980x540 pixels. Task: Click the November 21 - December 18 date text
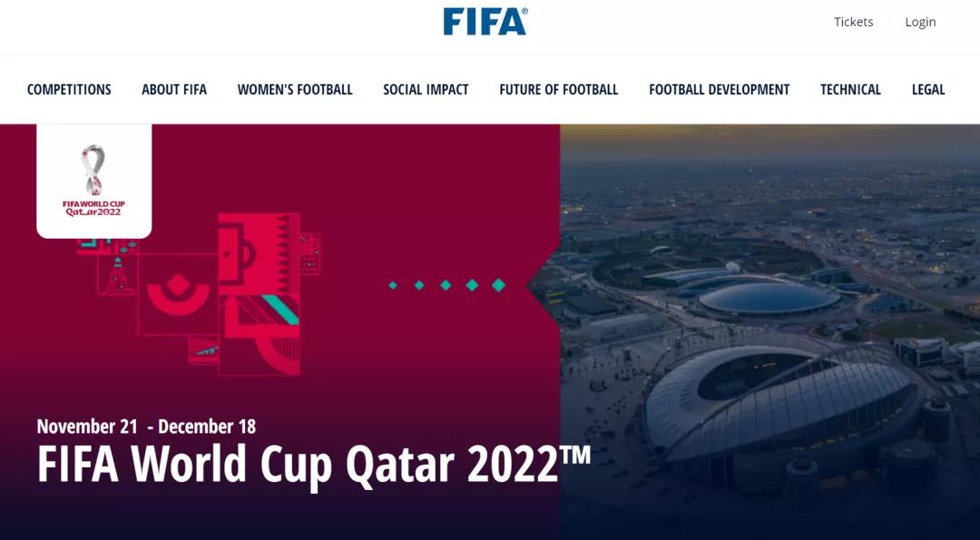click(147, 425)
